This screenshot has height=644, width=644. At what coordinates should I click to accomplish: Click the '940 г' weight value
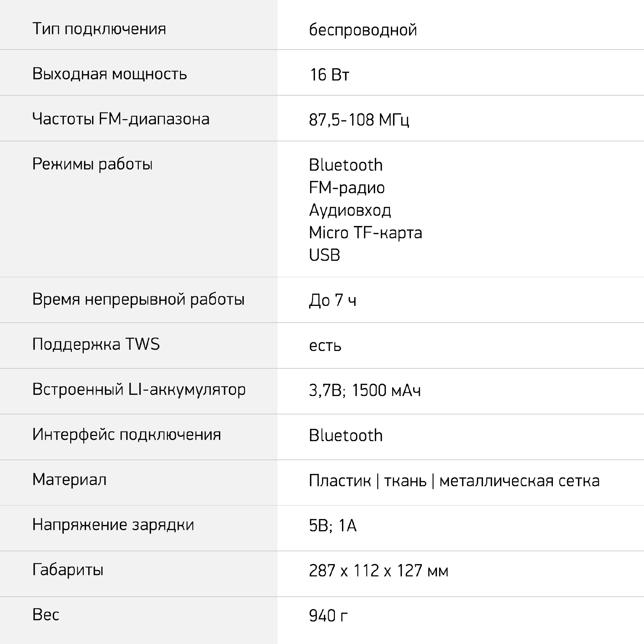[x=328, y=616]
